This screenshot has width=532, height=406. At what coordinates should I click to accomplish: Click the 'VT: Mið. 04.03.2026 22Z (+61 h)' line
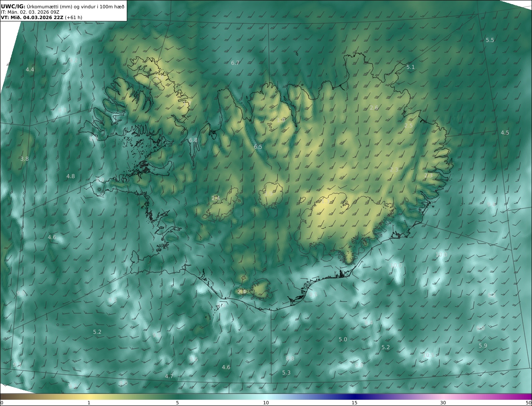(x=41, y=17)
